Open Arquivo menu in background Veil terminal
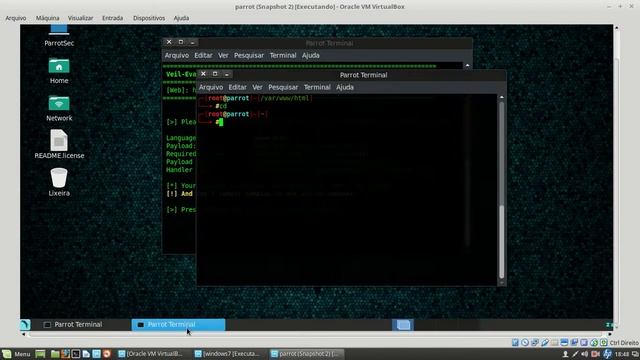 pos(177,55)
